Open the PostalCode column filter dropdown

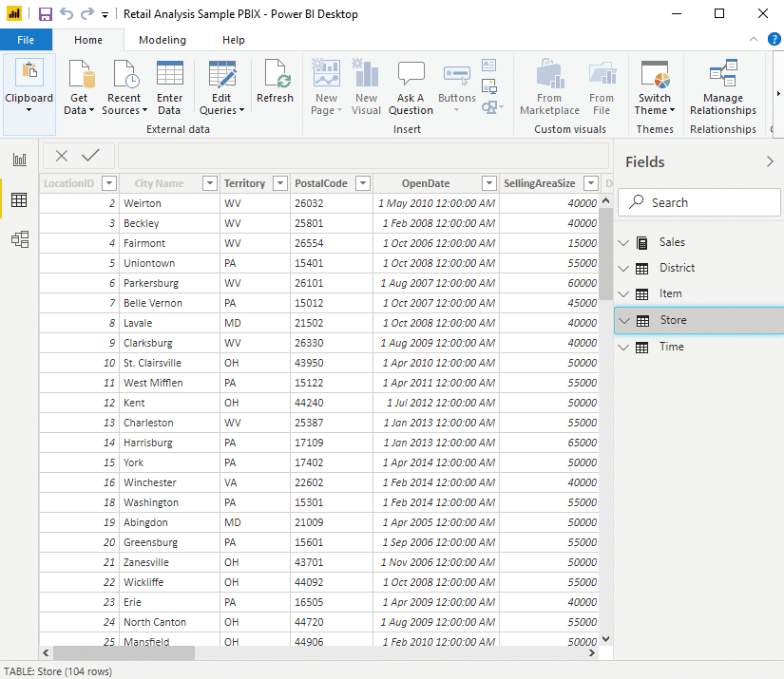coord(363,183)
